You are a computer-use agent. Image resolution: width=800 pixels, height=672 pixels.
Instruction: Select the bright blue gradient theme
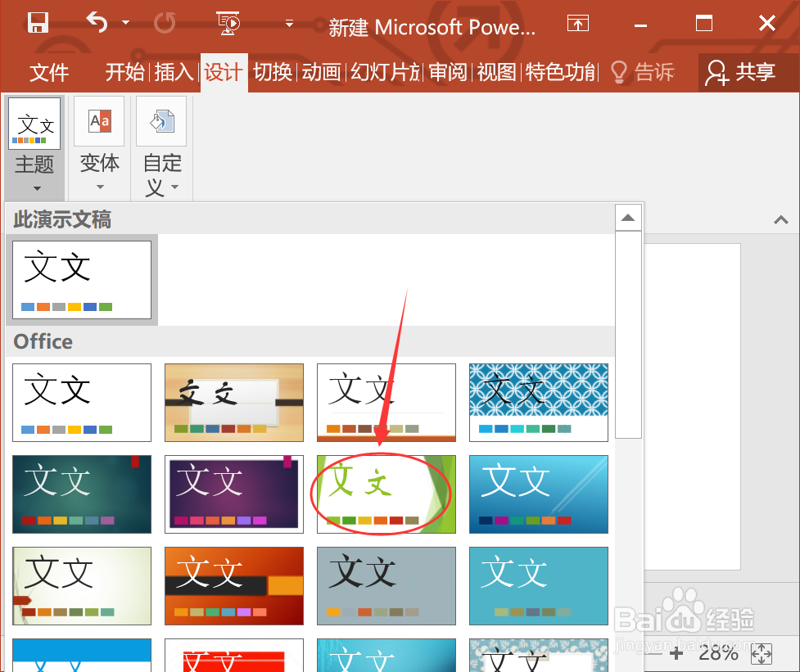[x=539, y=494]
